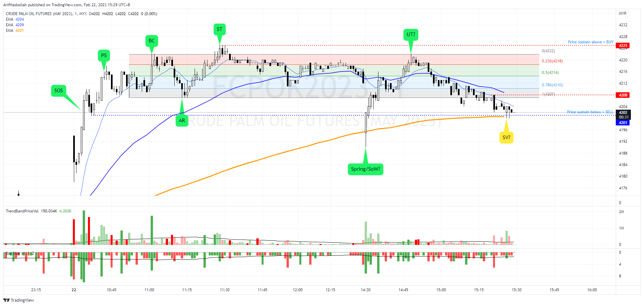The height and width of the screenshot is (306, 644).
Task: Click the 22 date axis label
Action: 74,290
